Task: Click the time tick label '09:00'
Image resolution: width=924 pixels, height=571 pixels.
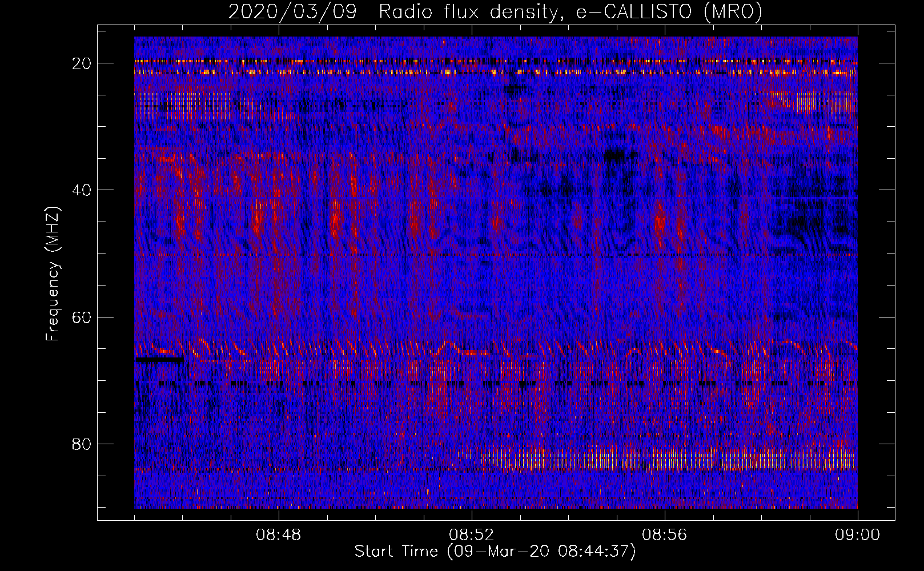Action: pos(858,535)
